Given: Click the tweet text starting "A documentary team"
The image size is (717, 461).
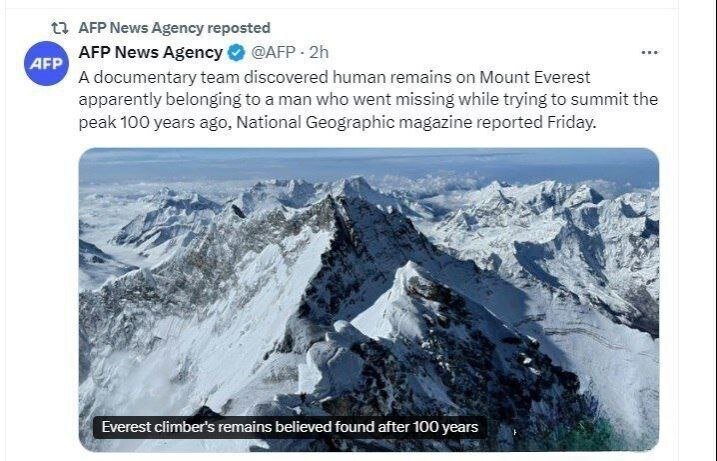Looking at the screenshot, I should click(x=200, y=77).
